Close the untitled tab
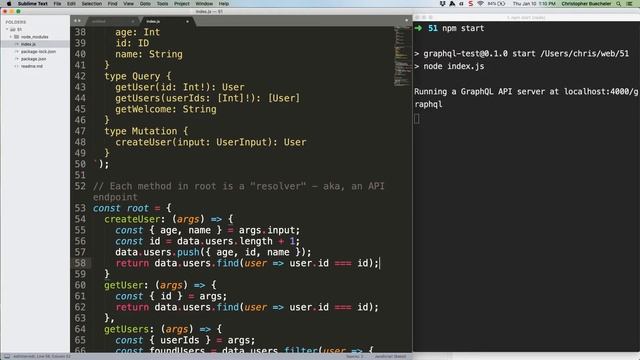The height and width of the screenshot is (360, 640). 133,21
